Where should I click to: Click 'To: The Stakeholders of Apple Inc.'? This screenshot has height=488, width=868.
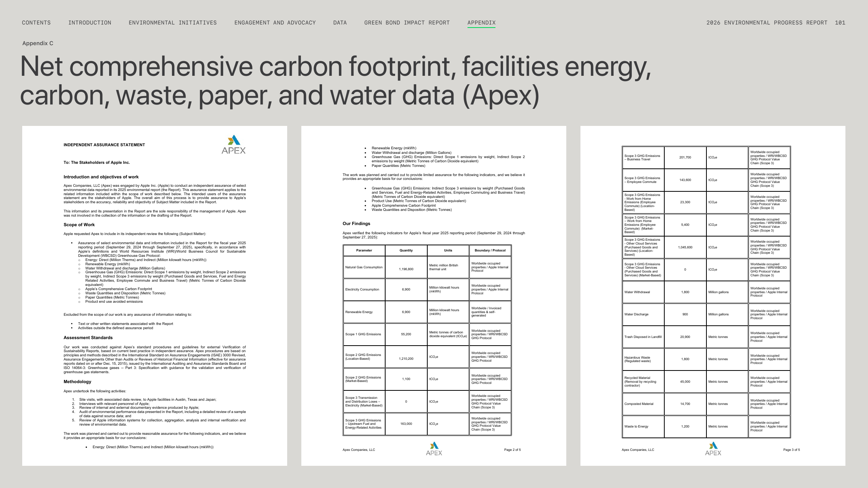point(96,162)
